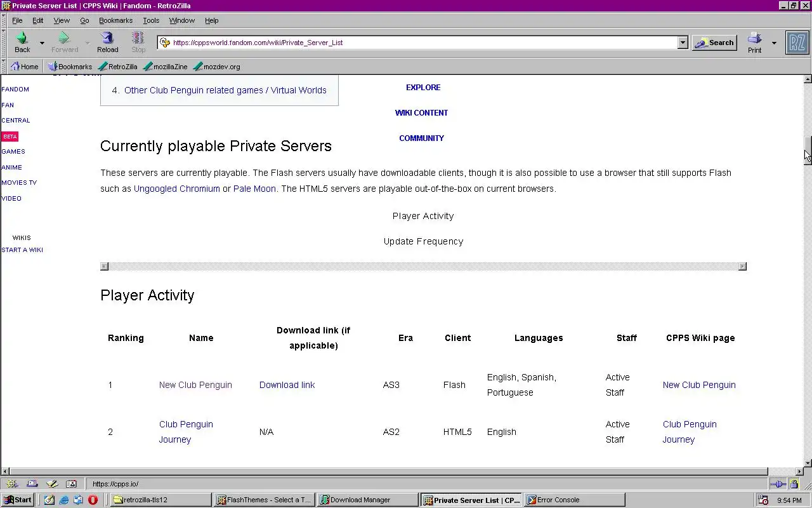Click START A WIKI sidebar link
This screenshot has width=812, height=508.
point(22,250)
